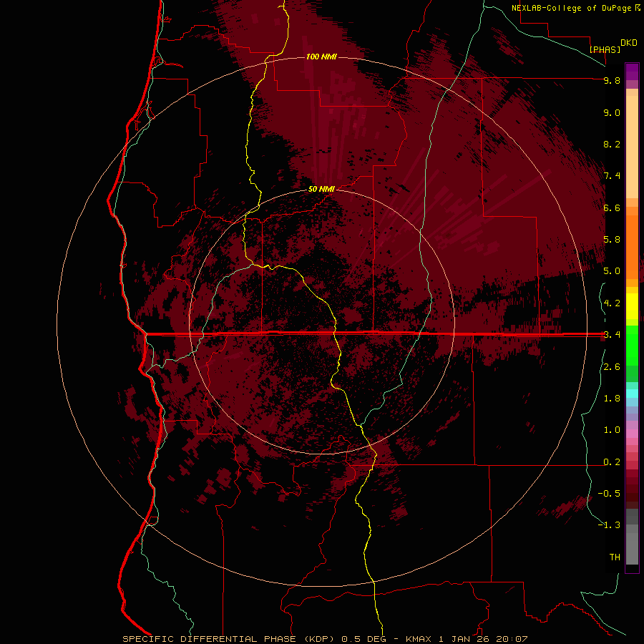The width and height of the screenshot is (644, 644).
Task: Select the 3.4 legend value
Action: [x=612, y=335]
